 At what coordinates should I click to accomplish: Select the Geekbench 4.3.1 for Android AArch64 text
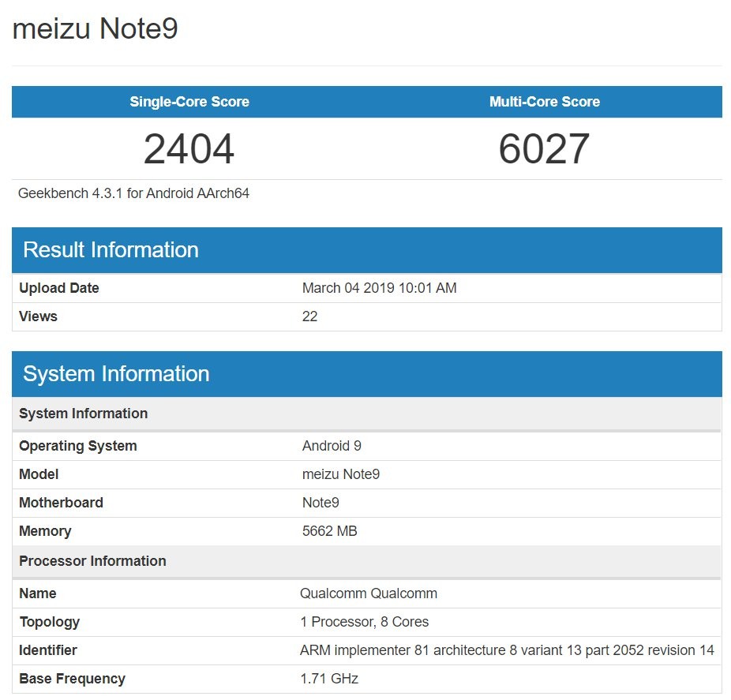[133, 193]
